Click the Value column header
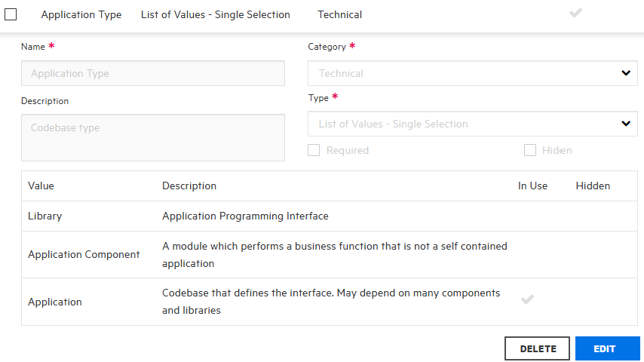The height and width of the screenshot is (362, 644). click(x=41, y=186)
